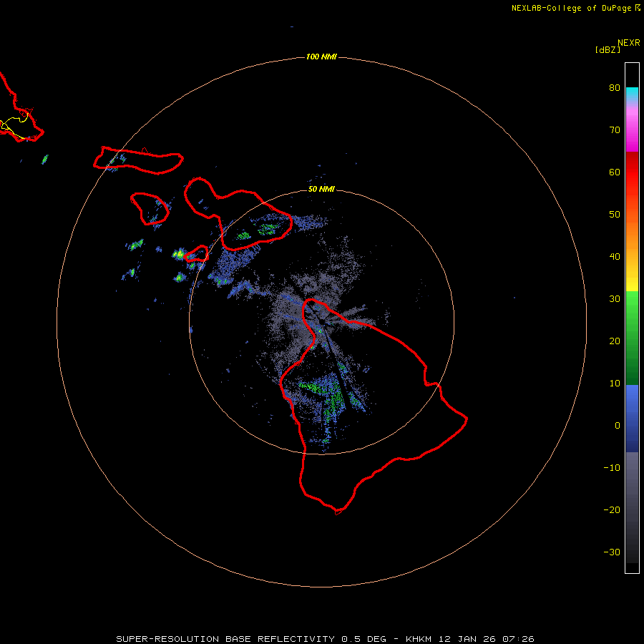Click the -30 dBZ scale value
The width and height of the screenshot is (644, 644).
click(x=612, y=552)
